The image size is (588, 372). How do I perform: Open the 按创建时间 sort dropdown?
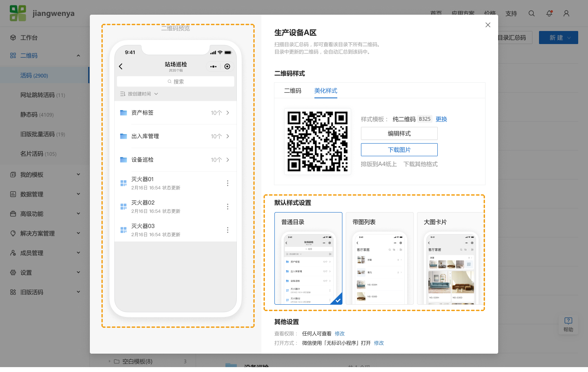[x=139, y=94]
